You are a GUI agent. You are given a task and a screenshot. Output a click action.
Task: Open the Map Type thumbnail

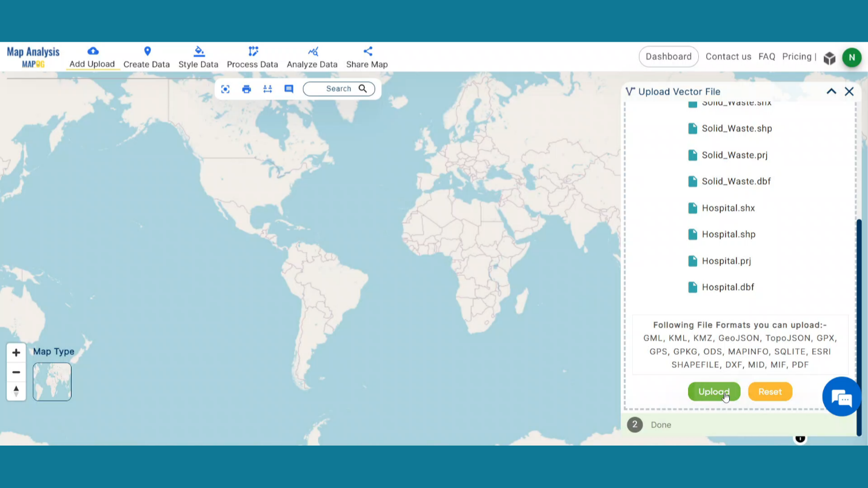point(52,382)
